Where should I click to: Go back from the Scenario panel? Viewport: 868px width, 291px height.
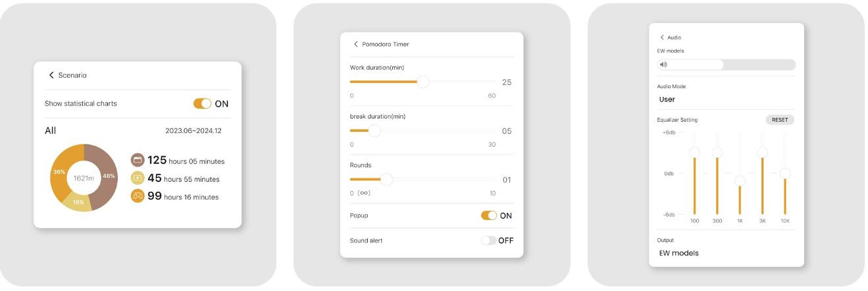coord(51,75)
